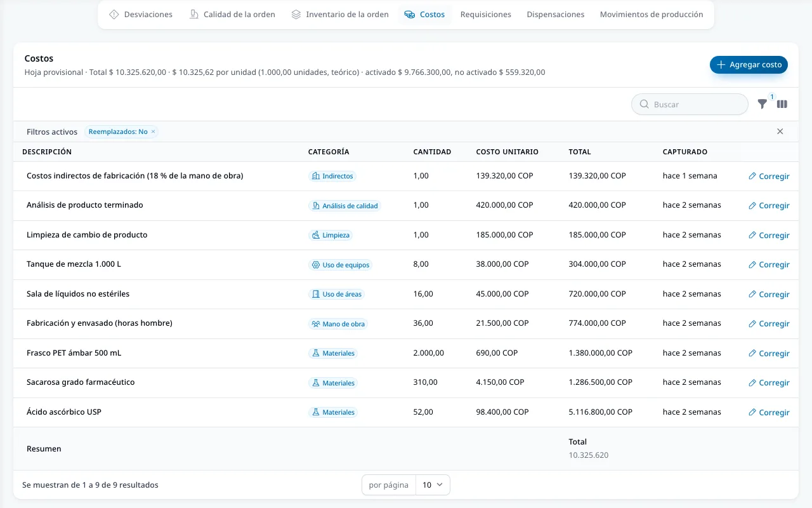Click Materiales badge for Ácido ascórbico row
812x508 pixels.
[333, 412]
